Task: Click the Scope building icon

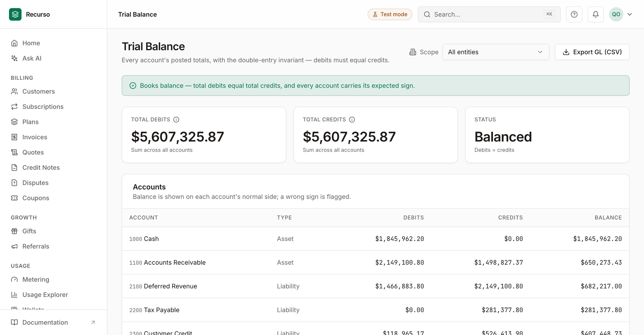Action: click(x=412, y=52)
